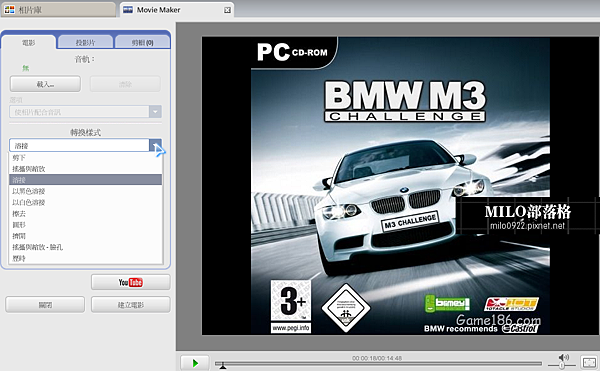Viewport: 600px width, 371px height.
Task: Open the 電影 movie settings tab
Action: click(29, 42)
